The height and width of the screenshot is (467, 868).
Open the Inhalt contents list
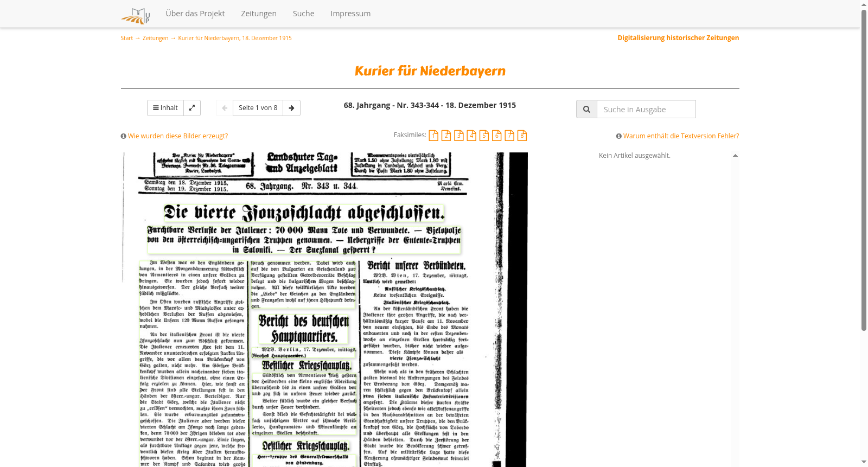tap(165, 108)
